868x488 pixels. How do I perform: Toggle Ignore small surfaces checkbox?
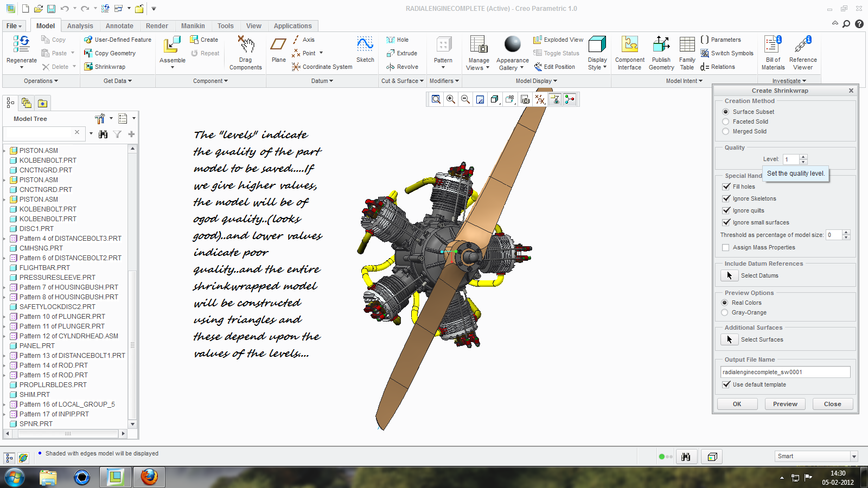click(726, 222)
